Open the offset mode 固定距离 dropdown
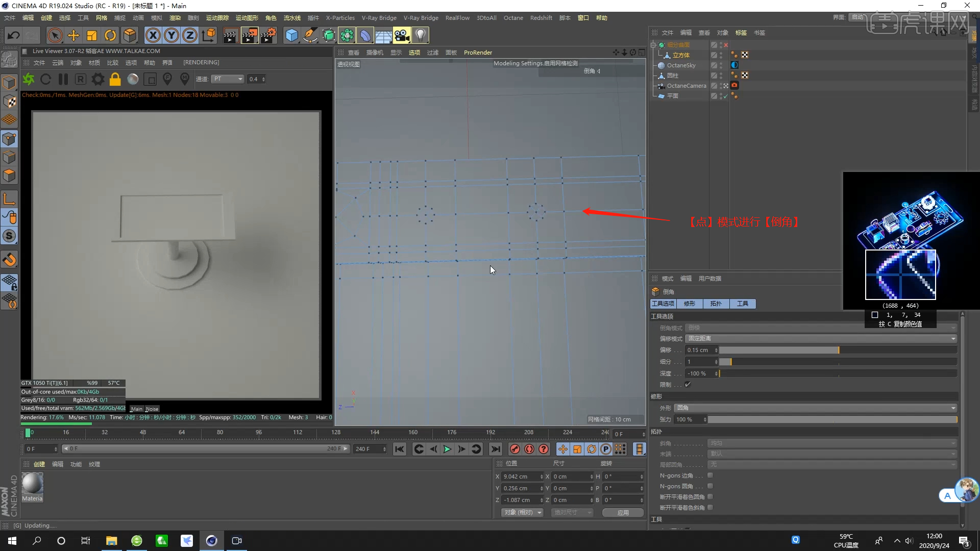Image resolution: width=980 pixels, height=551 pixels. coord(821,339)
